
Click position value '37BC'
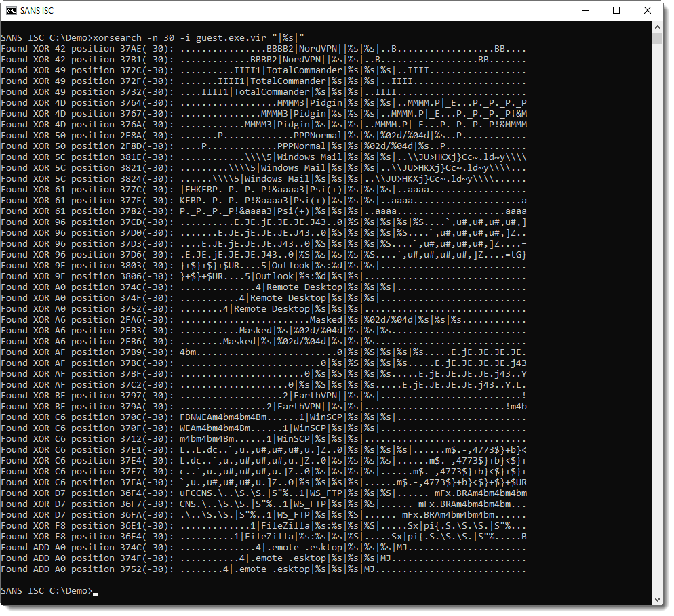(x=131, y=363)
